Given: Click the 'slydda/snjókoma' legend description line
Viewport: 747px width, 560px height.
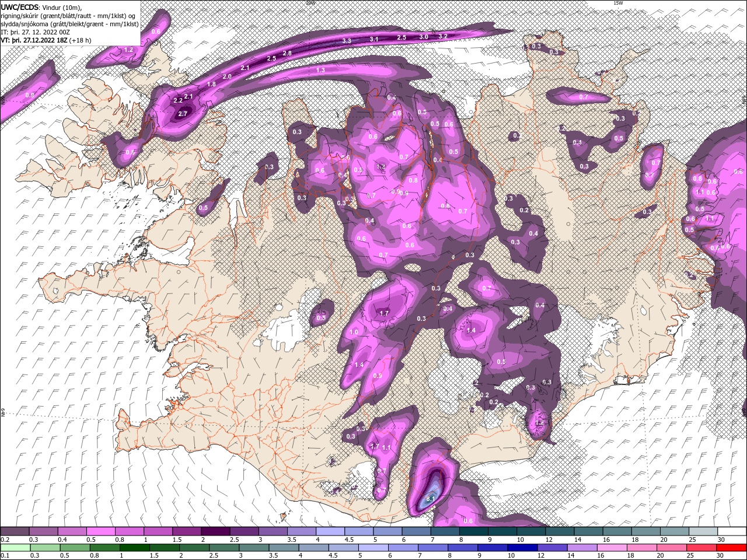Looking at the screenshot, I should (70, 24).
